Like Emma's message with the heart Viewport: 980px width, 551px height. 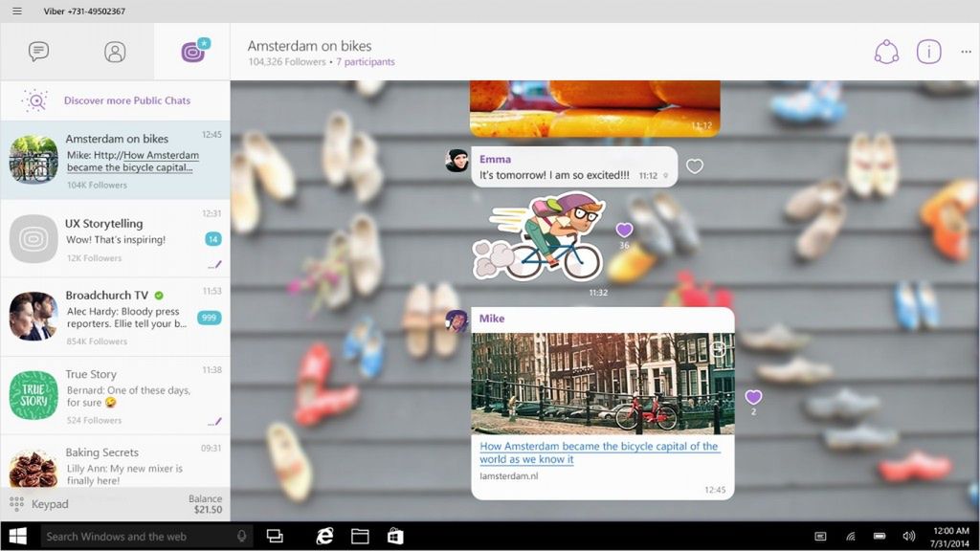(x=695, y=166)
